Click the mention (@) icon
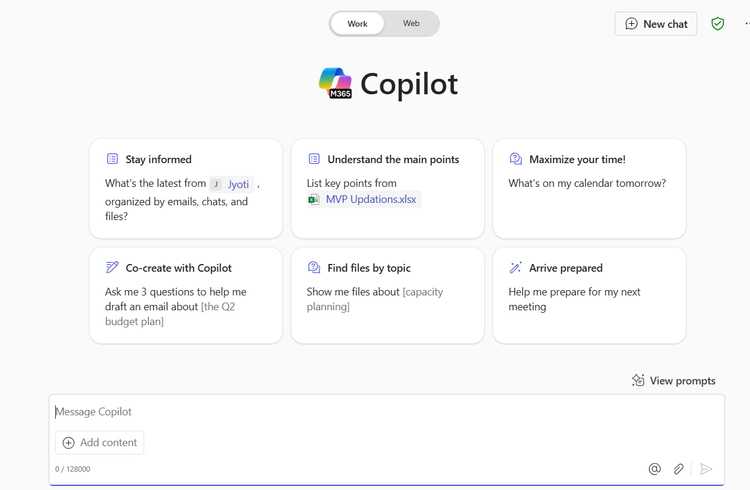Image resolution: width=750 pixels, height=490 pixels. 654,468
